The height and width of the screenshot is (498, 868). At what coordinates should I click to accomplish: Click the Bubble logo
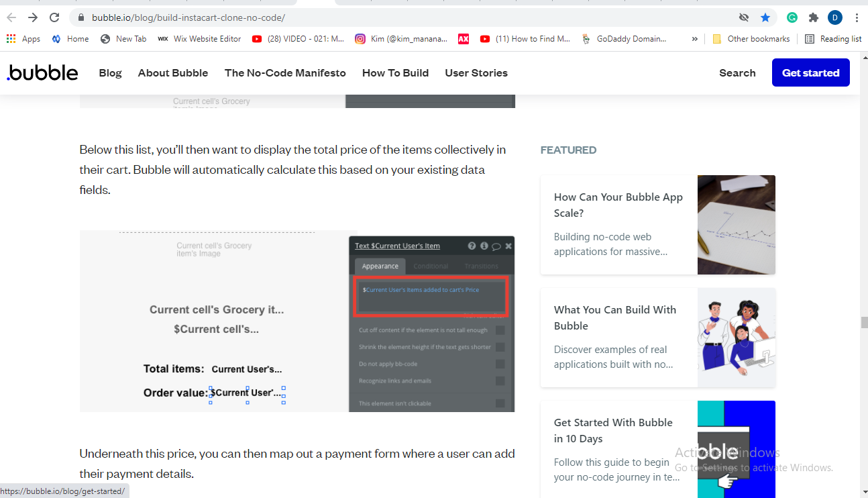[x=42, y=72]
